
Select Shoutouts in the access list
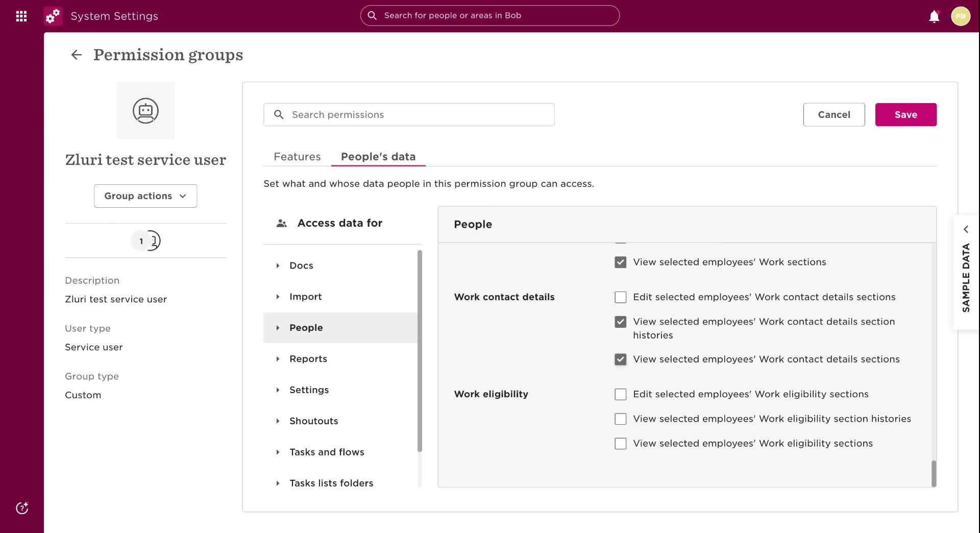tap(314, 421)
